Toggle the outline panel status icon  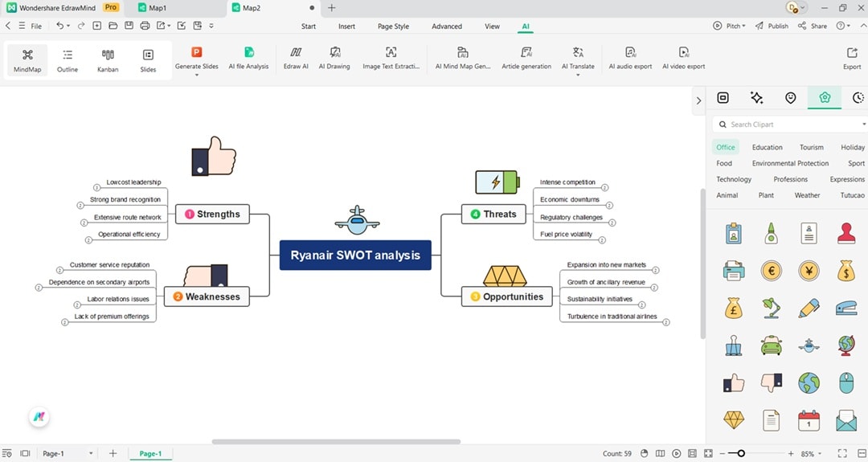[6, 453]
